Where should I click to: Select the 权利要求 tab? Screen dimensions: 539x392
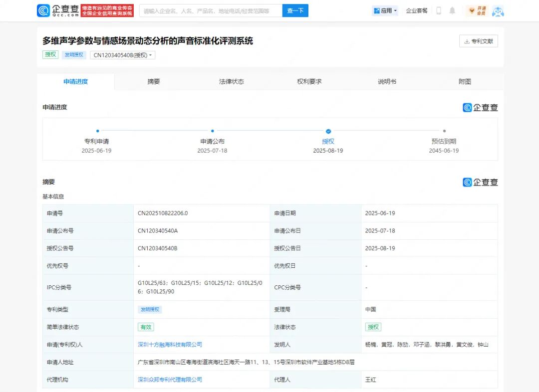tap(308, 81)
